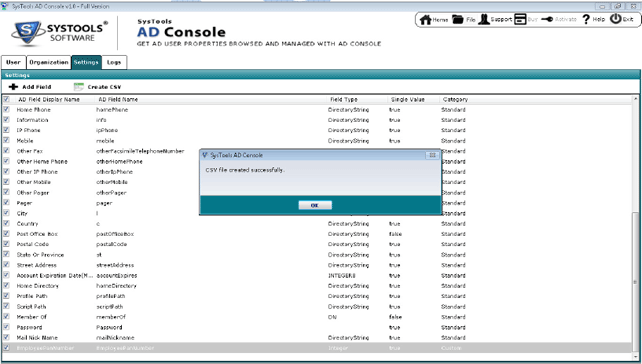Screen dimensions: 642x364
Task: Close the CSV created dialog
Action: tap(432, 155)
